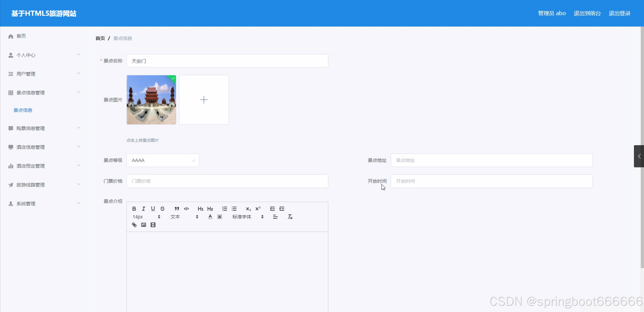Viewport: 644px width, 312px height.
Task: Open the 景点等级 AAAA dropdown
Action: [163, 160]
